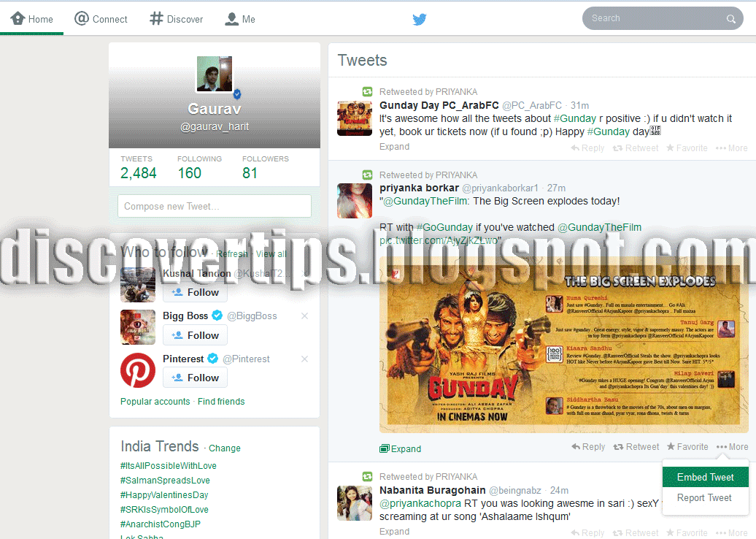Choose Embed Tweet from the menu
Image resolution: width=756 pixels, height=539 pixels.
pos(706,477)
